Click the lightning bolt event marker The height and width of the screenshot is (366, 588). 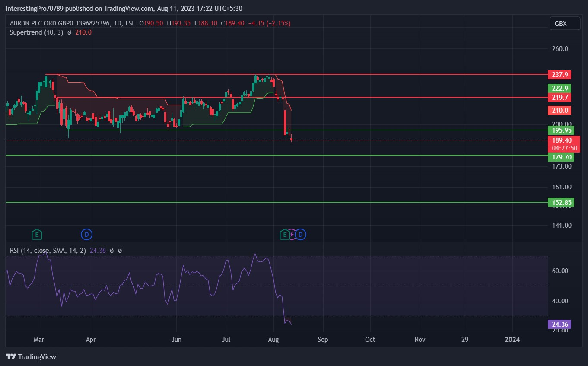[x=292, y=235]
